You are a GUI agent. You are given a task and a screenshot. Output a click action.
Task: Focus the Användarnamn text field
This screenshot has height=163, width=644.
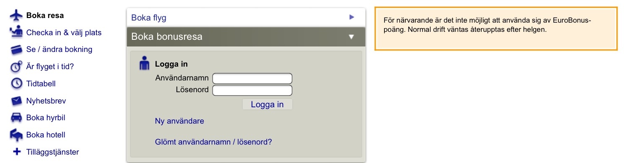point(252,78)
